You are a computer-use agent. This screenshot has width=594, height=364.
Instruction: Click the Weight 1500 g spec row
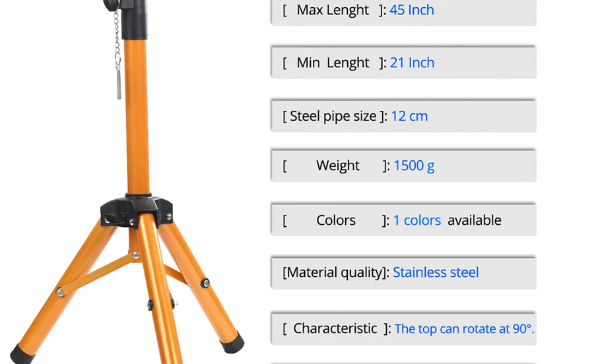pos(404,166)
